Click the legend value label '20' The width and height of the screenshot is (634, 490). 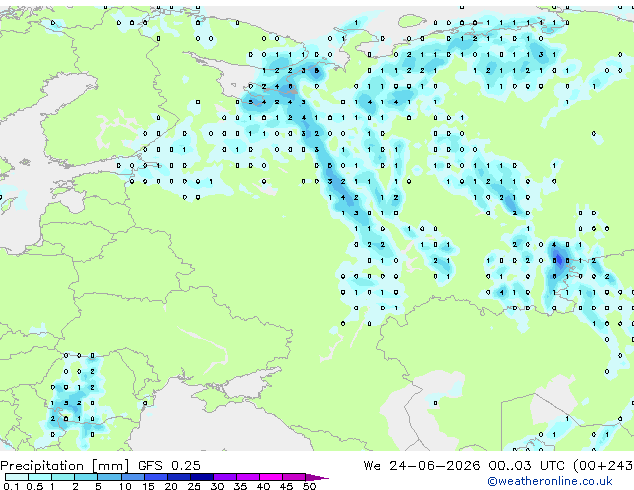point(171,486)
